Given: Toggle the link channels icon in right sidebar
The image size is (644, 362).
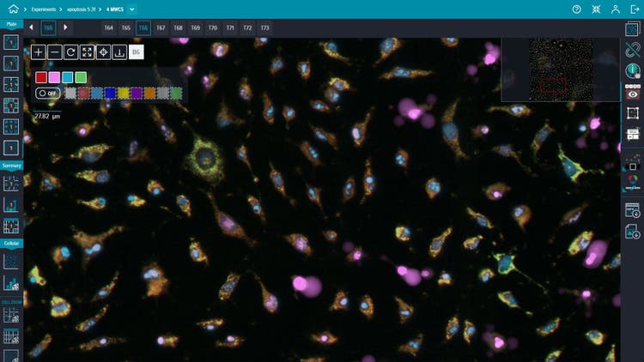Looking at the screenshot, I should tap(633, 51).
